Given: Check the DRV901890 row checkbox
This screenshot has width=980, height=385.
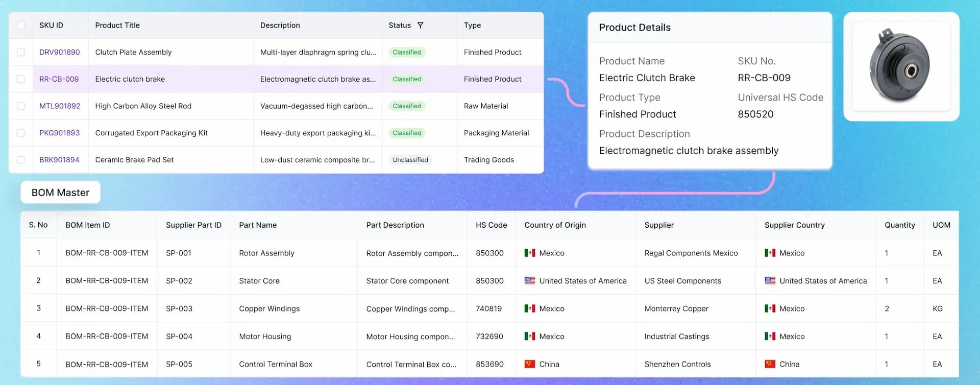Looking at the screenshot, I should pos(21,52).
